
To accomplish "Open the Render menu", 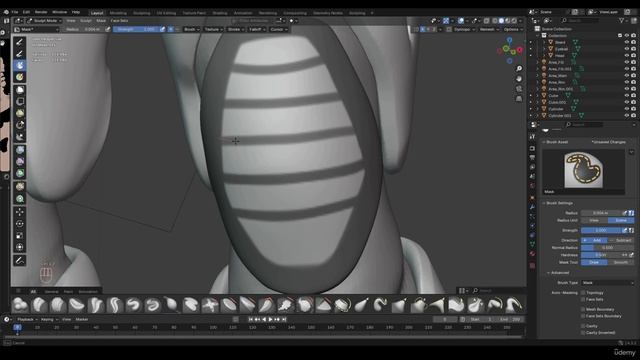I will 41,12.
